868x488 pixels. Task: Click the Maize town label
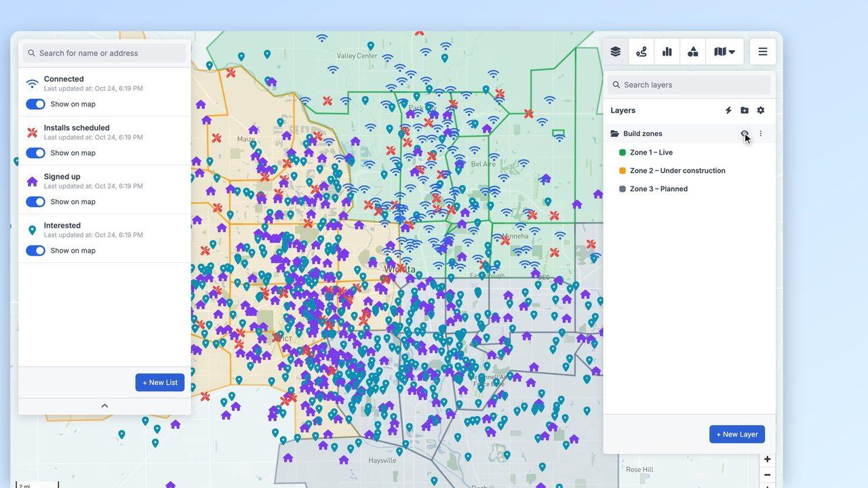point(246,139)
